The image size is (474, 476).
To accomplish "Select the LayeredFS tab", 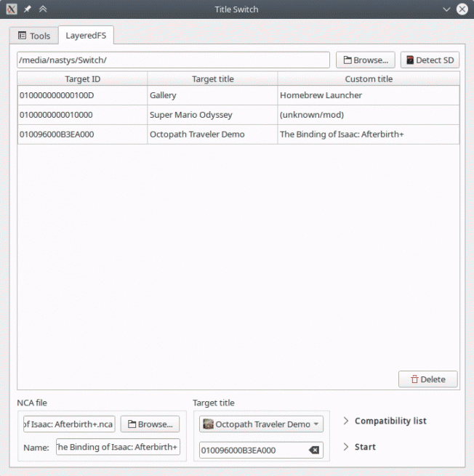I will pyautogui.click(x=86, y=36).
